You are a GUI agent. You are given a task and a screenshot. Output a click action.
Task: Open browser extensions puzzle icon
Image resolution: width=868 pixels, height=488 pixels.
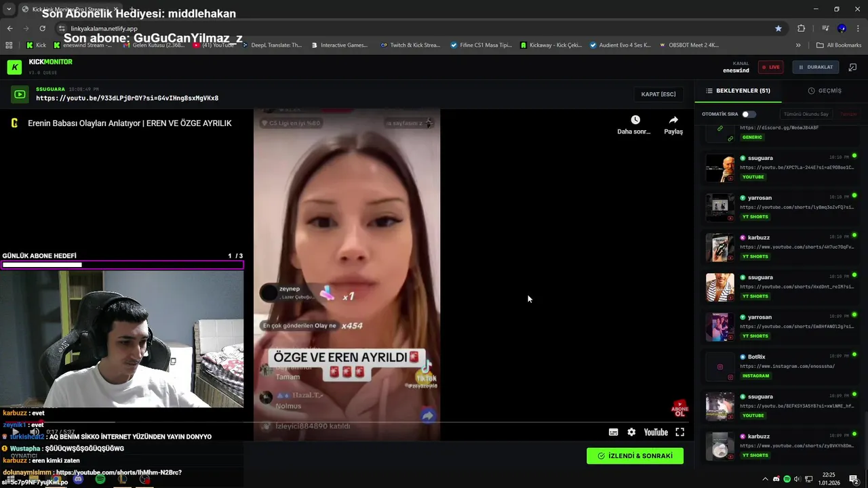click(x=801, y=28)
